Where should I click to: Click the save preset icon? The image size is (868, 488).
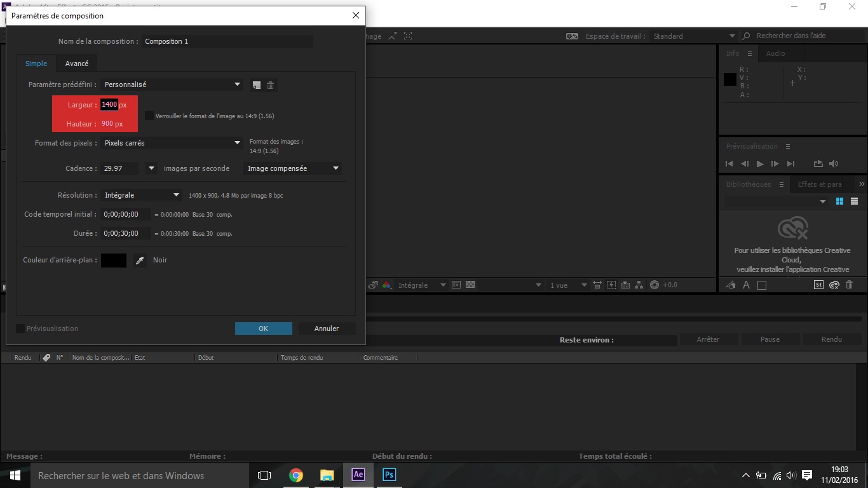point(256,85)
